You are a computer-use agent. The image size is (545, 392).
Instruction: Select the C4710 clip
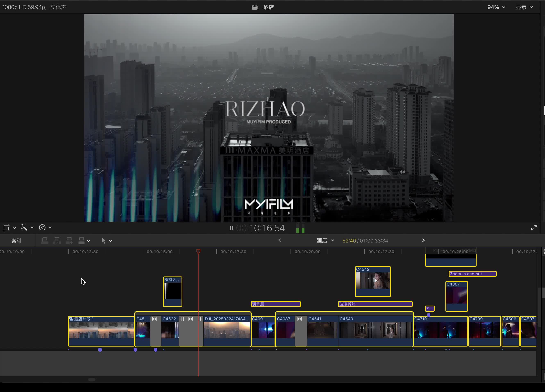pos(441,331)
